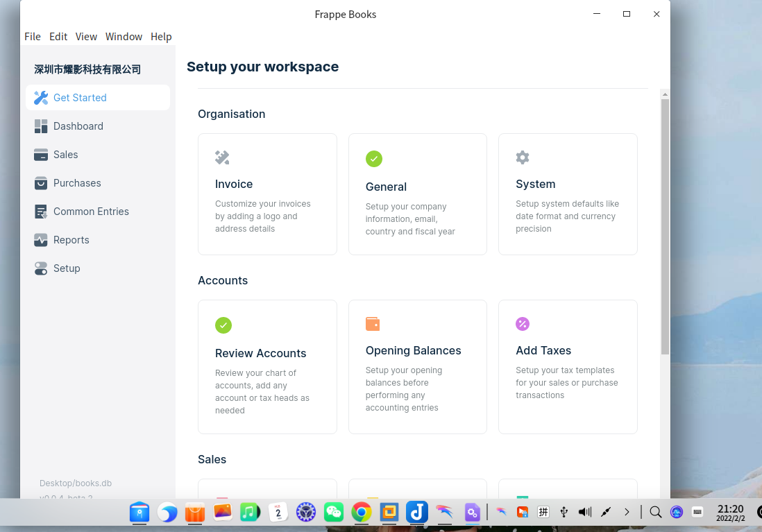The image size is (762, 532).
Task: Open the Help menu
Action: tap(161, 37)
